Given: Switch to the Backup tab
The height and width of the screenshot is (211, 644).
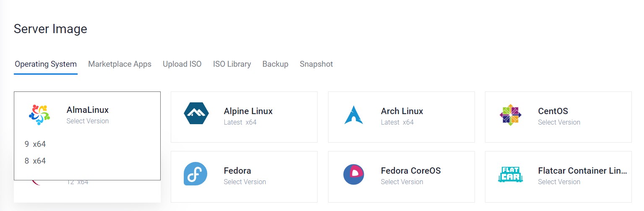Looking at the screenshot, I should (275, 64).
